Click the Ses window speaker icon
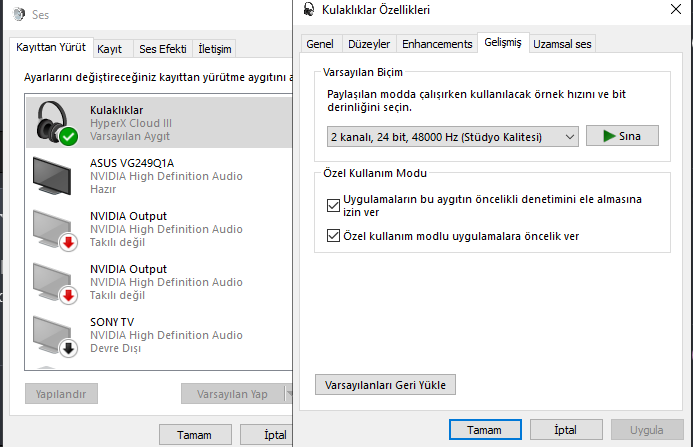This screenshot has height=447, width=693. click(14, 15)
